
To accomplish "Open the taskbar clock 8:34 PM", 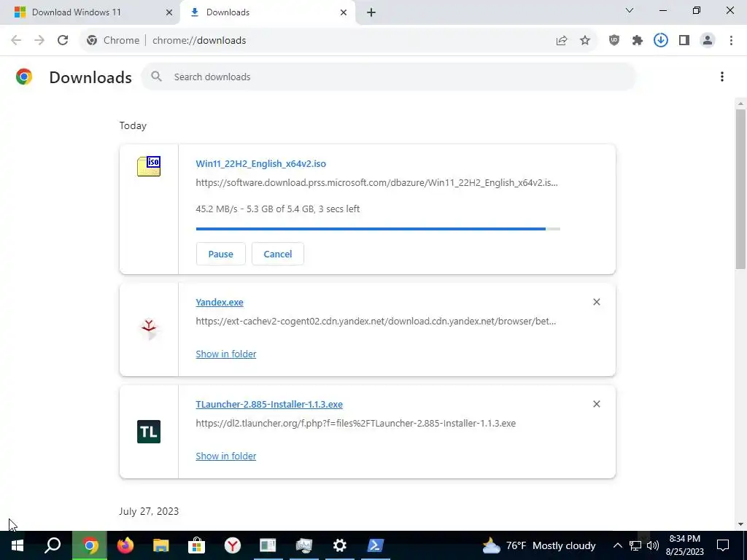I will click(x=684, y=545).
